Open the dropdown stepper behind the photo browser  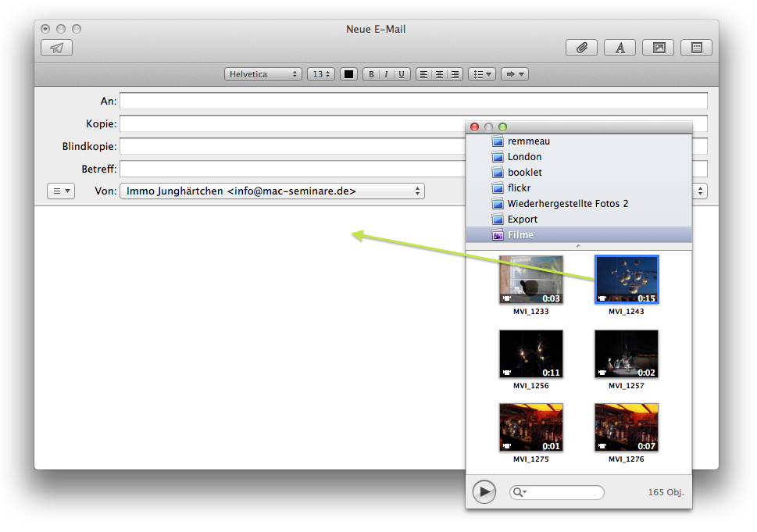(x=700, y=191)
